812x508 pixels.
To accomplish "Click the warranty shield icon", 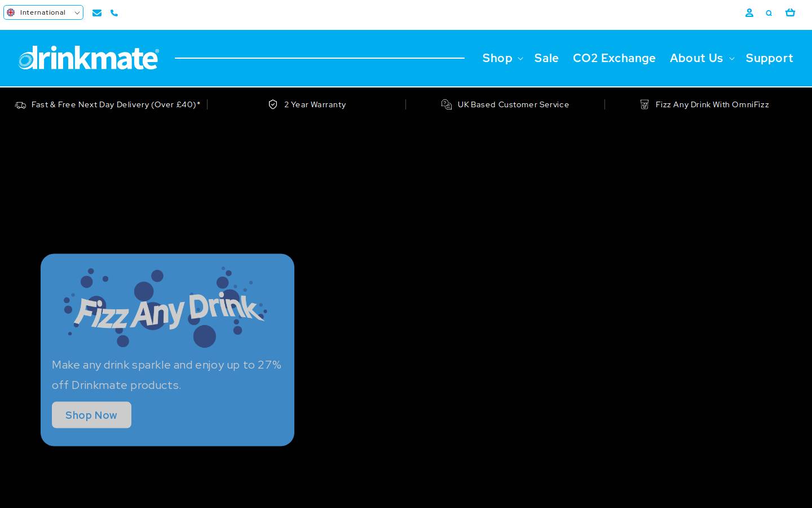I will pos(273,104).
